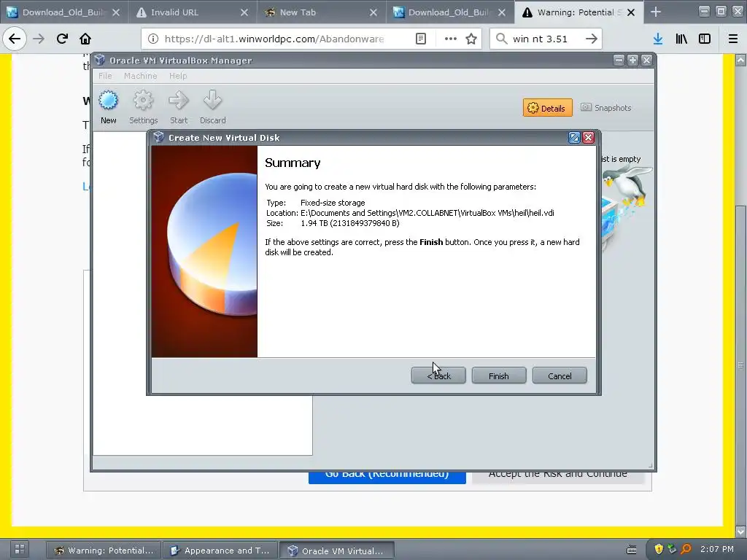This screenshot has width=747, height=560.
Task: Switch to Warning: Potential taskbar item
Action: [x=104, y=550]
